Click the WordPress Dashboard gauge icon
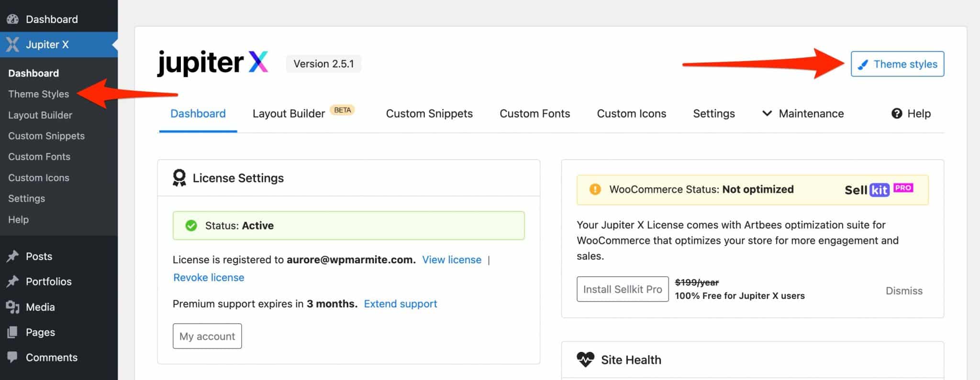Viewport: 980px width, 380px height. click(x=13, y=19)
